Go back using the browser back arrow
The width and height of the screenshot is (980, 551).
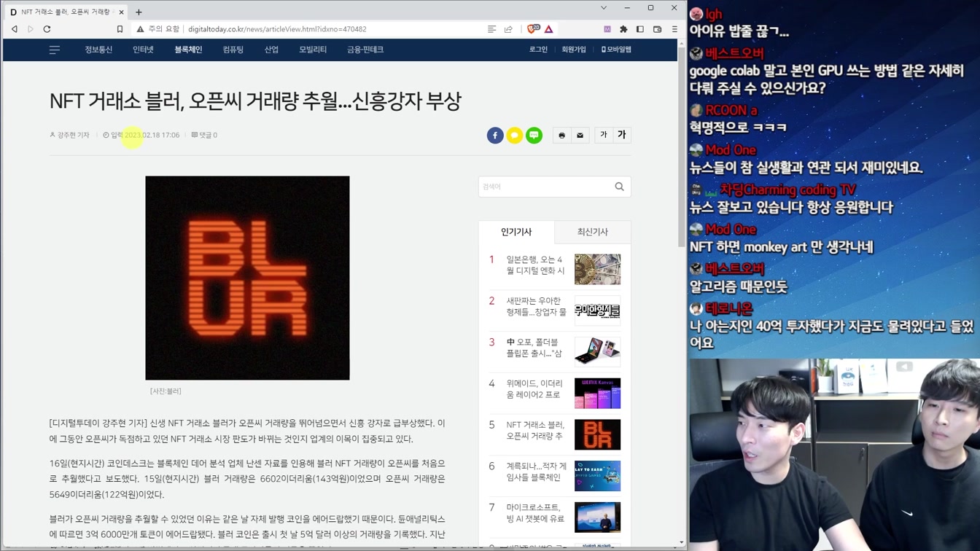point(15,29)
